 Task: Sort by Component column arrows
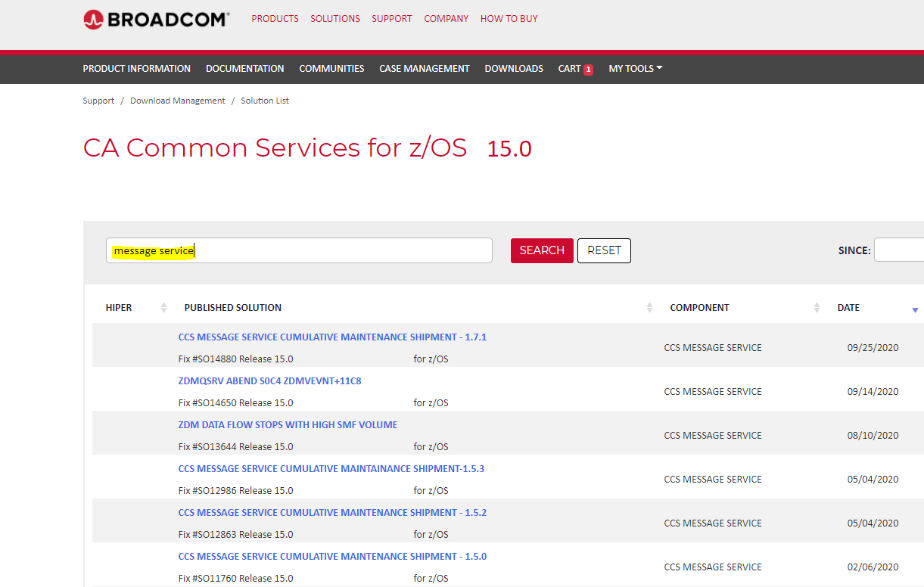(x=817, y=308)
